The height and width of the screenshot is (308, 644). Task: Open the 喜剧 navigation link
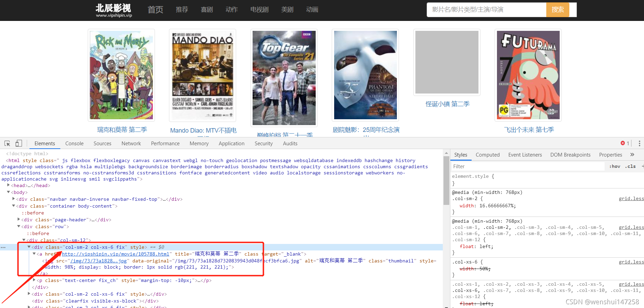(x=207, y=10)
